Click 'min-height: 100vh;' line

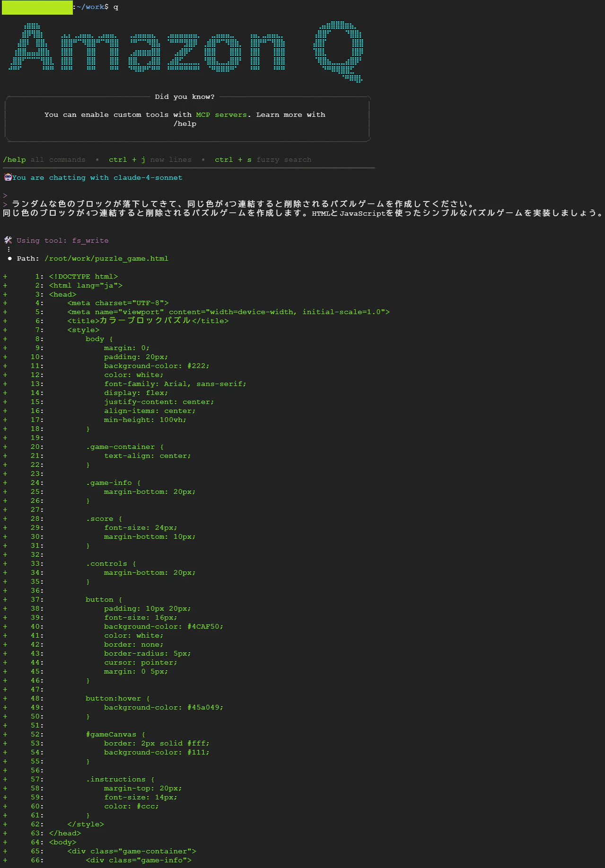pos(145,420)
